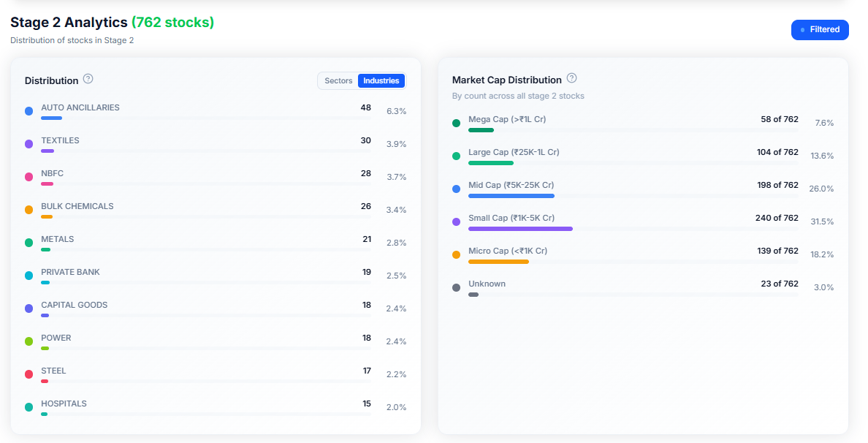Image resolution: width=868 pixels, height=443 pixels.
Task: Select the POWER industry label
Action: 56,338
